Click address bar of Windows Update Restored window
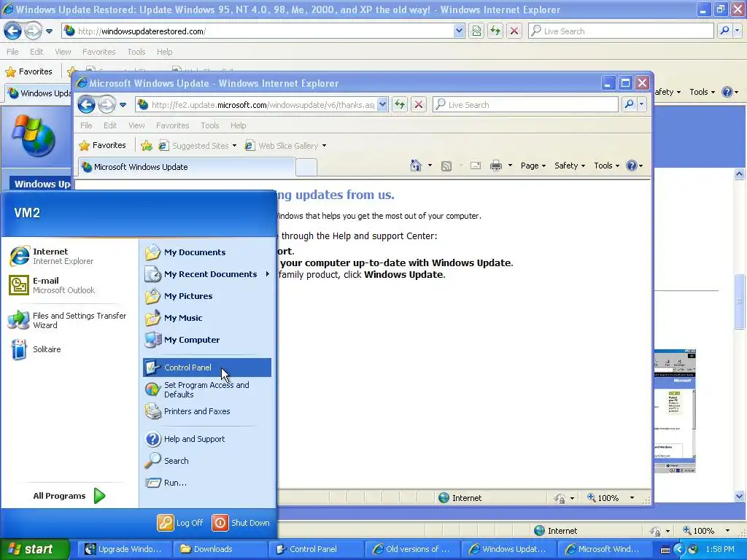Viewport: 747px width, 560px height. [x=258, y=31]
